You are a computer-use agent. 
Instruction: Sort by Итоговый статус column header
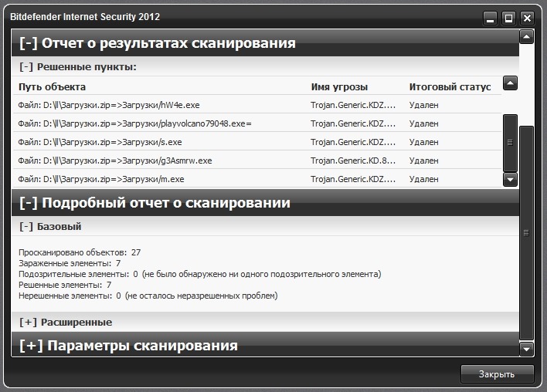(x=450, y=87)
